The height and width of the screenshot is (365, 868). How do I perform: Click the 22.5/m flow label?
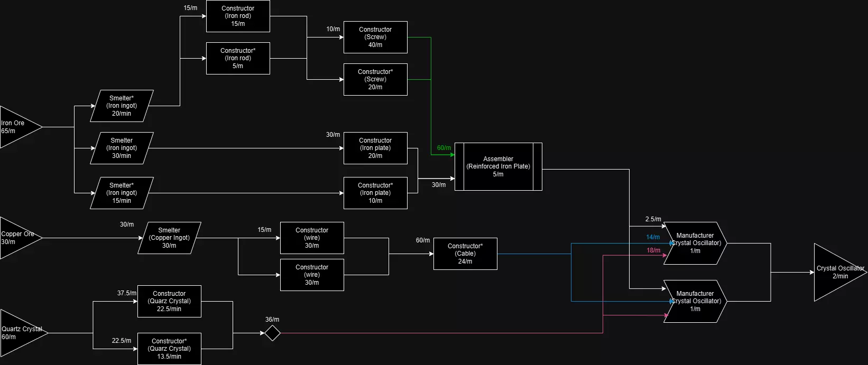click(122, 341)
